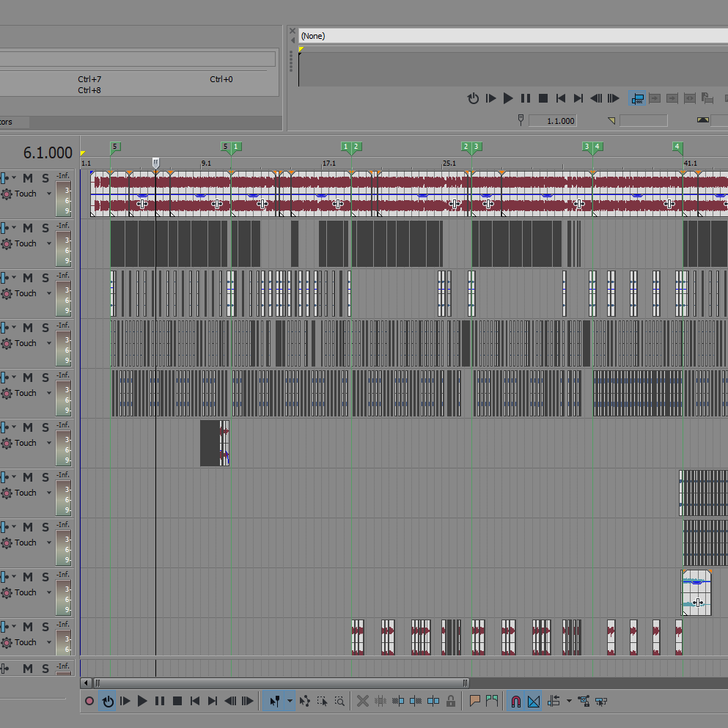Click the Split event icon in bottom toolbar
The width and height of the screenshot is (728, 728).
pyautogui.click(x=433, y=701)
